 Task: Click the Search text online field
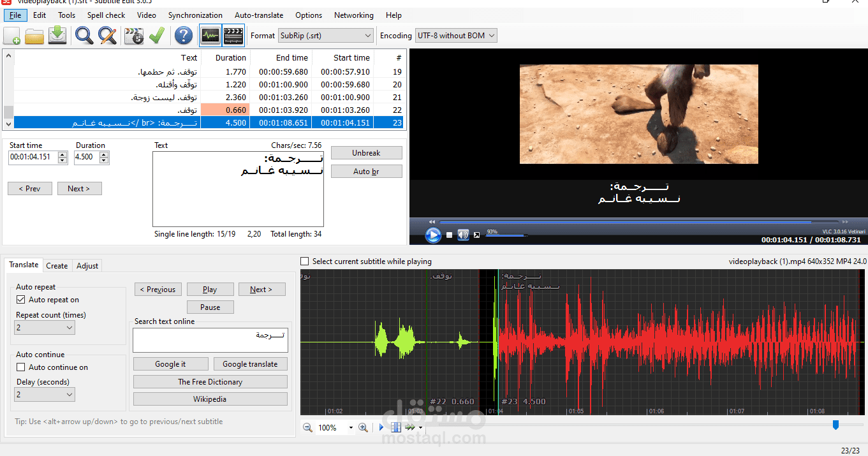click(x=210, y=340)
